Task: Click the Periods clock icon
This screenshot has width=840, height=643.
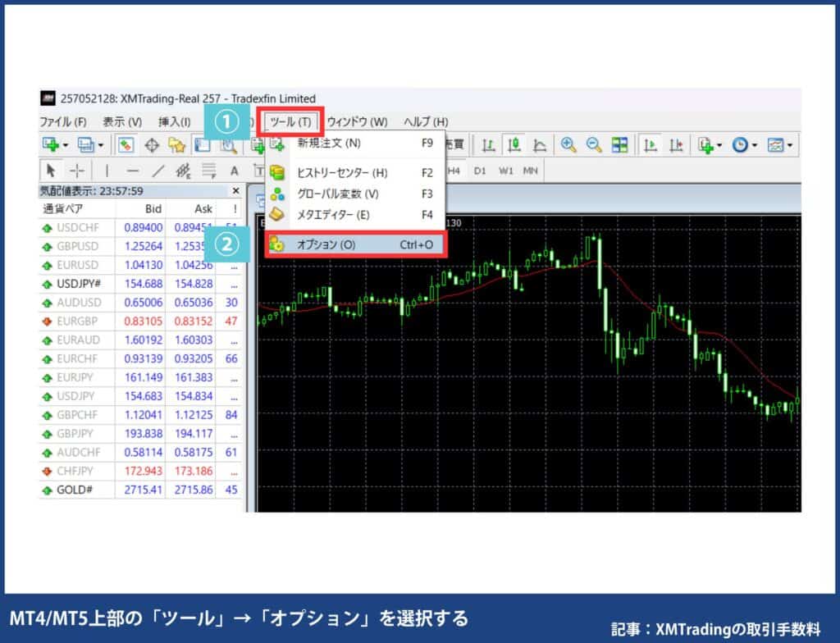Action: tap(740, 144)
